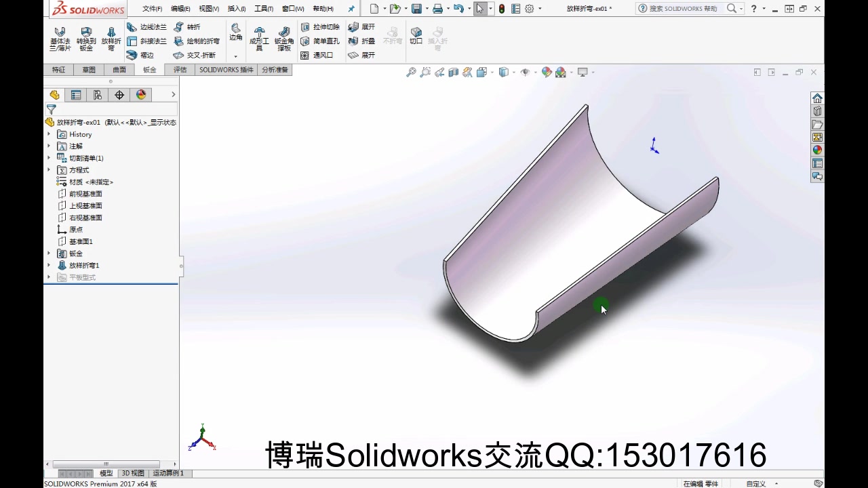
Task: Click the feature tree filter field
Action: (x=111, y=109)
